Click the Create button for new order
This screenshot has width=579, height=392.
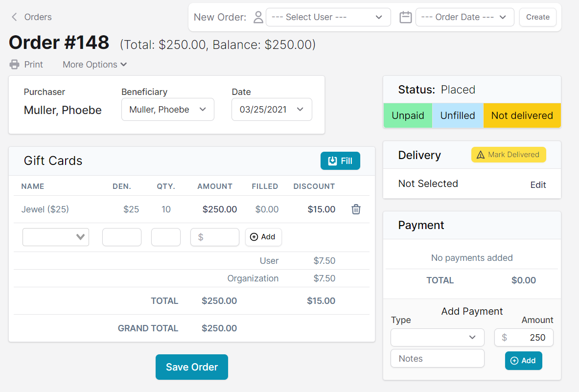click(x=537, y=17)
